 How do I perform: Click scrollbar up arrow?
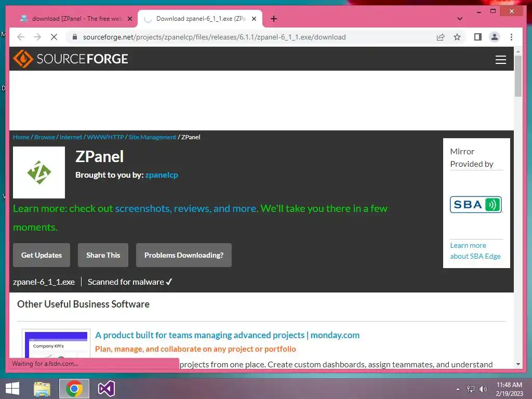click(518, 51)
